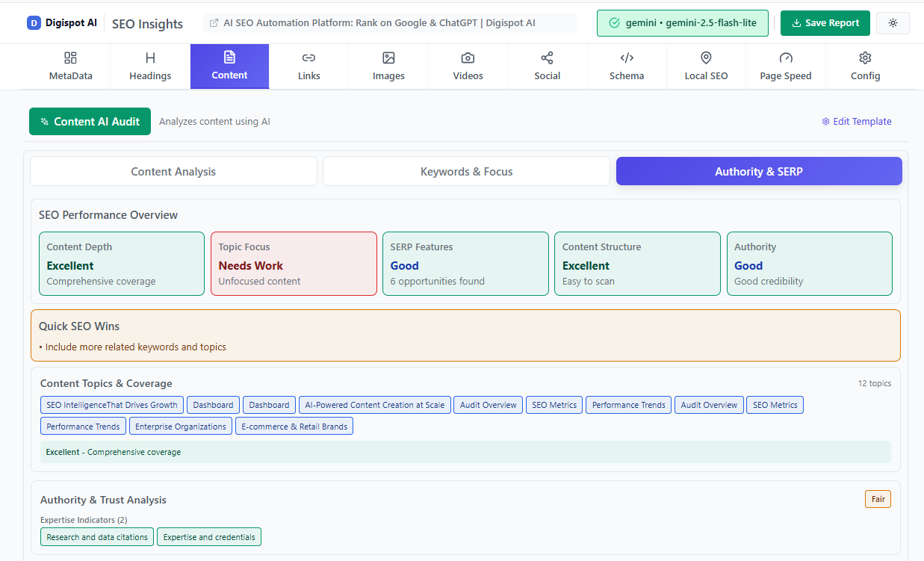Click the Save Report button

825,23
